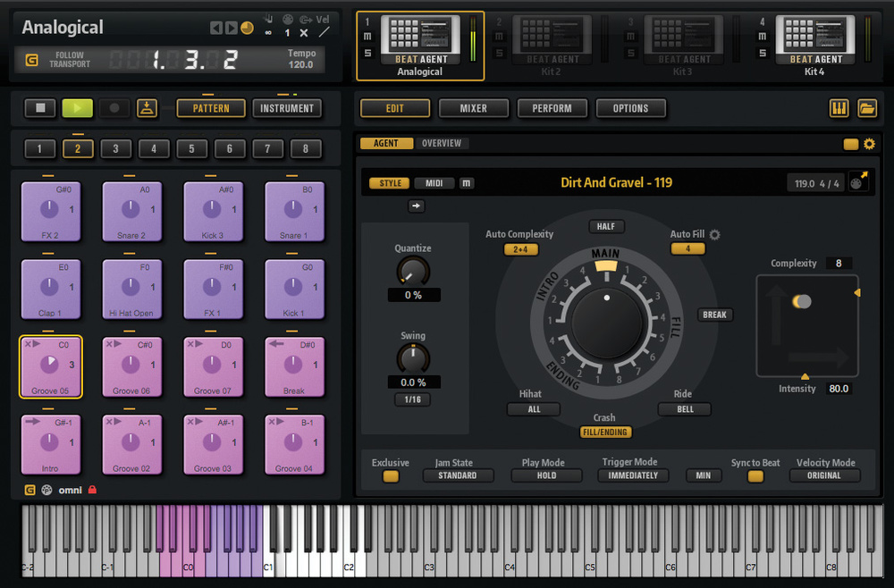
Task: Open the Jam State STANDARD dropdown
Action: tap(458, 475)
